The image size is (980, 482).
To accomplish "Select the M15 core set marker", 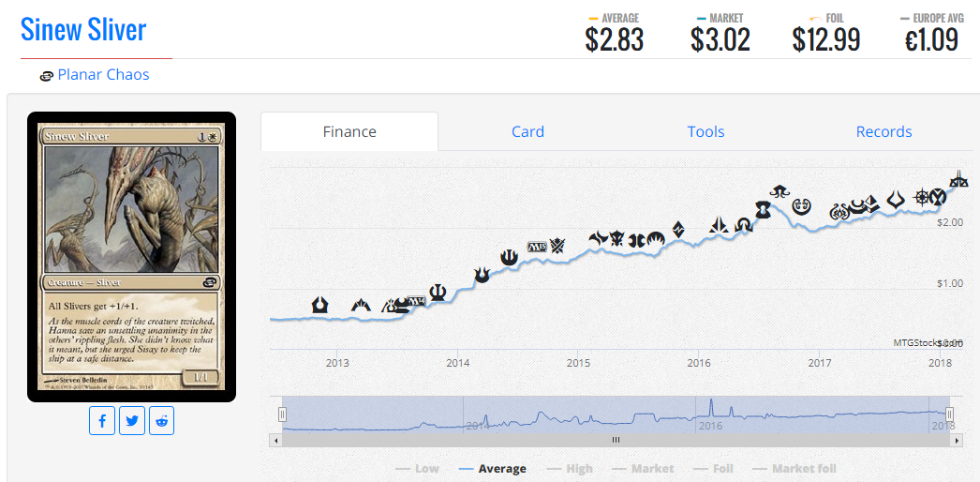I will coord(537,247).
